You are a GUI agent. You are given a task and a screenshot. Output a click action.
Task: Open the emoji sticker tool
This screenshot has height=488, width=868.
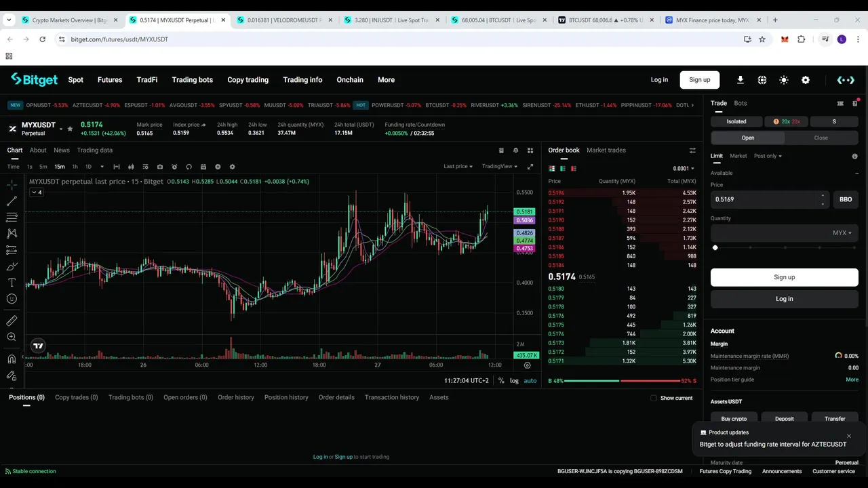[x=12, y=299]
